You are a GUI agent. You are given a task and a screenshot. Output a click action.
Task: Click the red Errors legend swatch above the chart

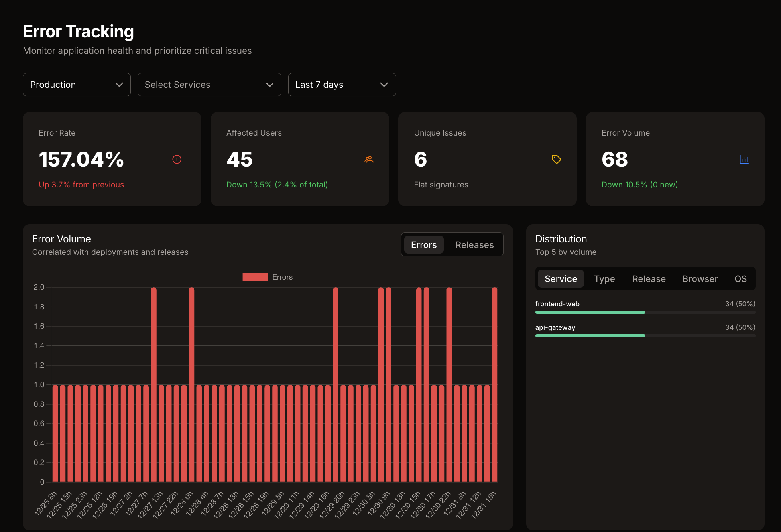tap(255, 277)
